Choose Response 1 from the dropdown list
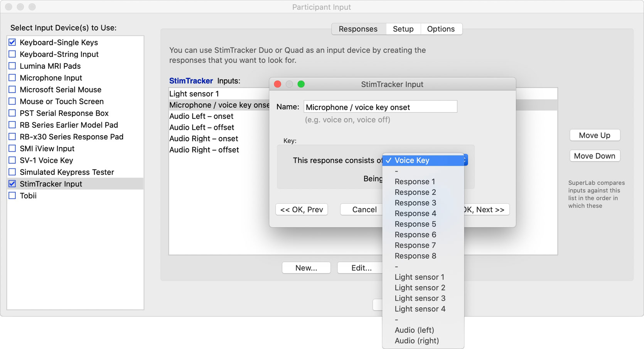 pyautogui.click(x=415, y=181)
